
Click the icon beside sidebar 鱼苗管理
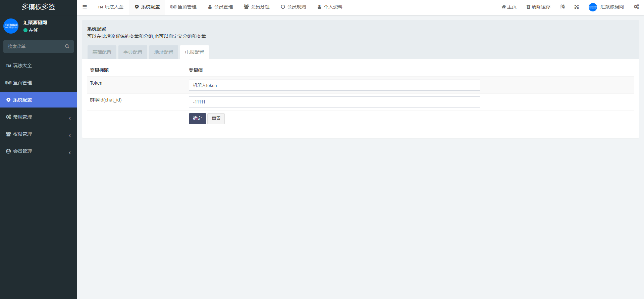[x=8, y=83]
